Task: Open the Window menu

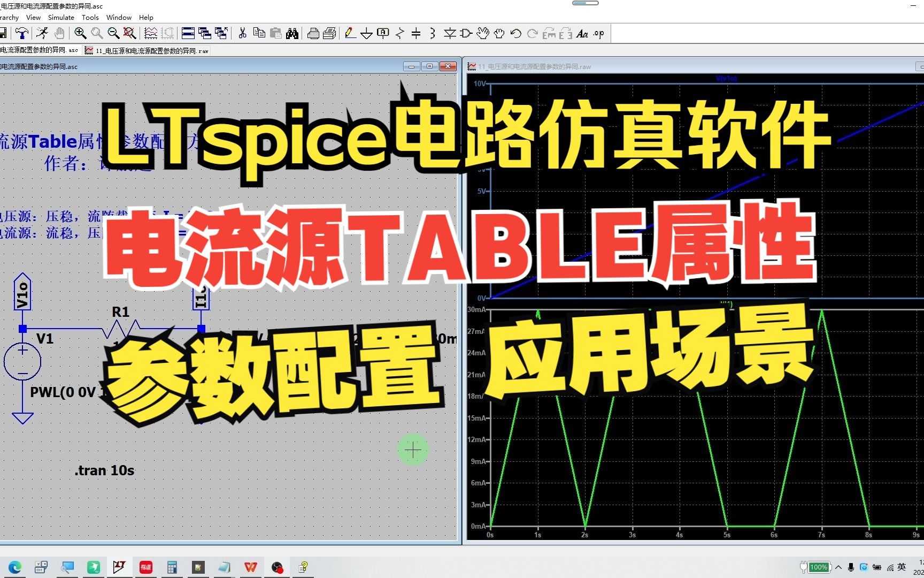Action: 119,17
